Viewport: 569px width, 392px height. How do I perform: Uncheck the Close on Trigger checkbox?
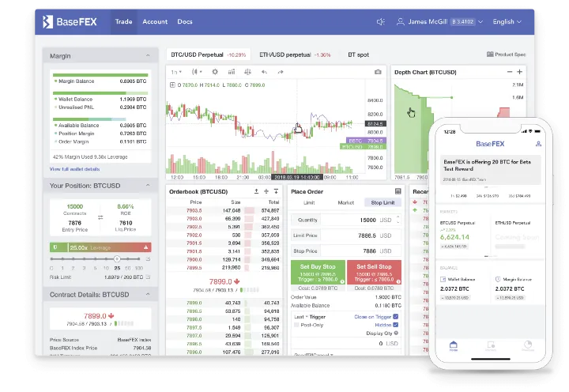click(396, 316)
